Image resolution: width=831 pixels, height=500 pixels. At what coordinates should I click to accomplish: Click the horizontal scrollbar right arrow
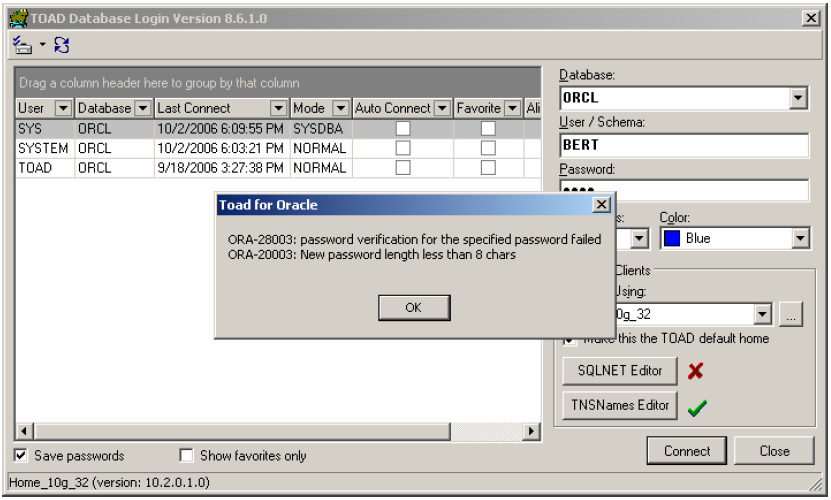pyautogui.click(x=531, y=431)
